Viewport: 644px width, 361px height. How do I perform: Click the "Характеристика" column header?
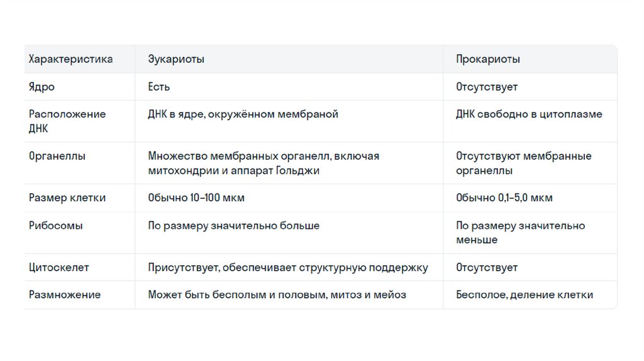(x=70, y=59)
